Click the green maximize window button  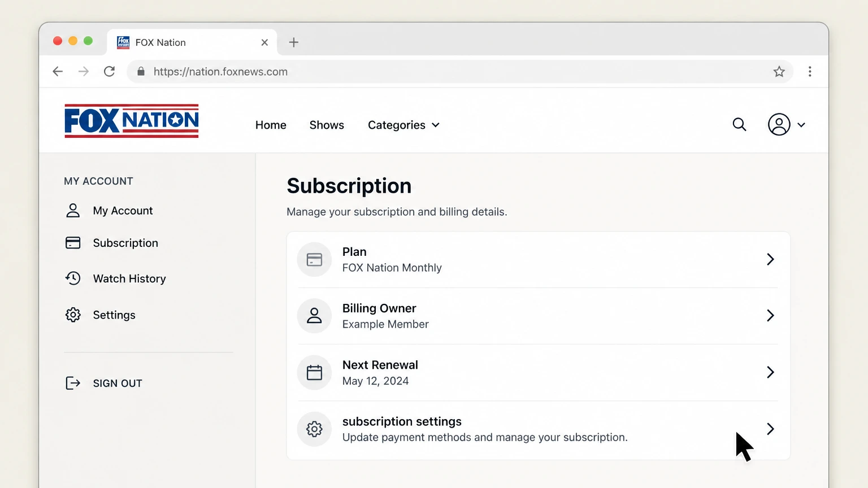[88, 41]
